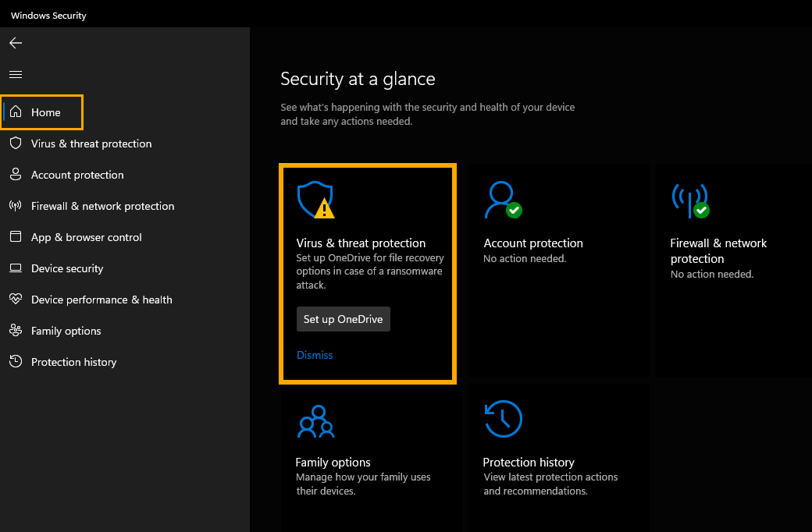
Task: Click the window icon beside App & browser control
Action: pyautogui.click(x=16, y=237)
